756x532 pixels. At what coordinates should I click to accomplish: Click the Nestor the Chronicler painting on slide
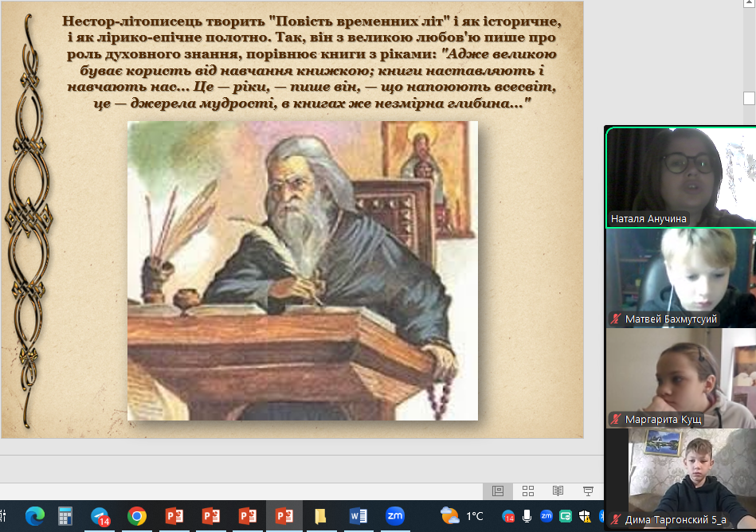click(x=303, y=271)
